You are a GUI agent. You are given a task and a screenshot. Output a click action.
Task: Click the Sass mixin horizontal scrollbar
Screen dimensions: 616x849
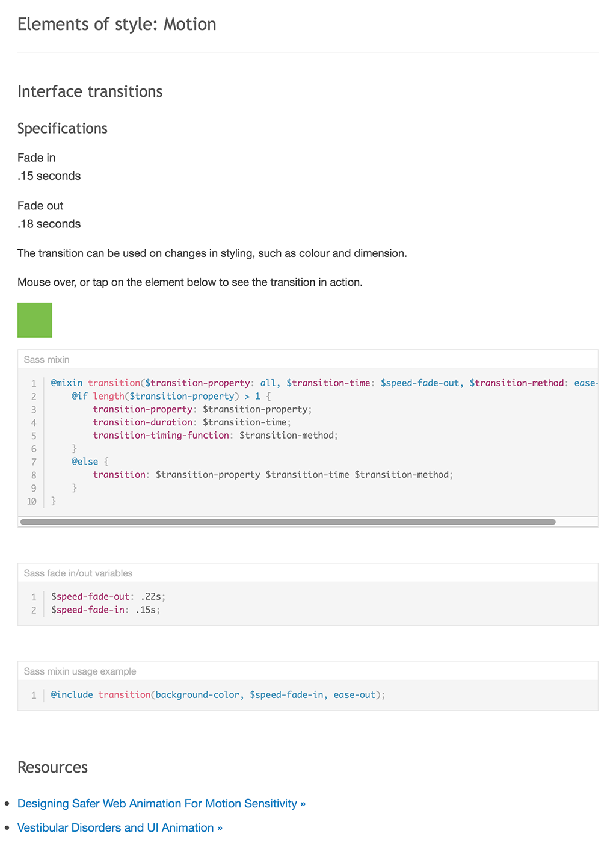click(288, 522)
